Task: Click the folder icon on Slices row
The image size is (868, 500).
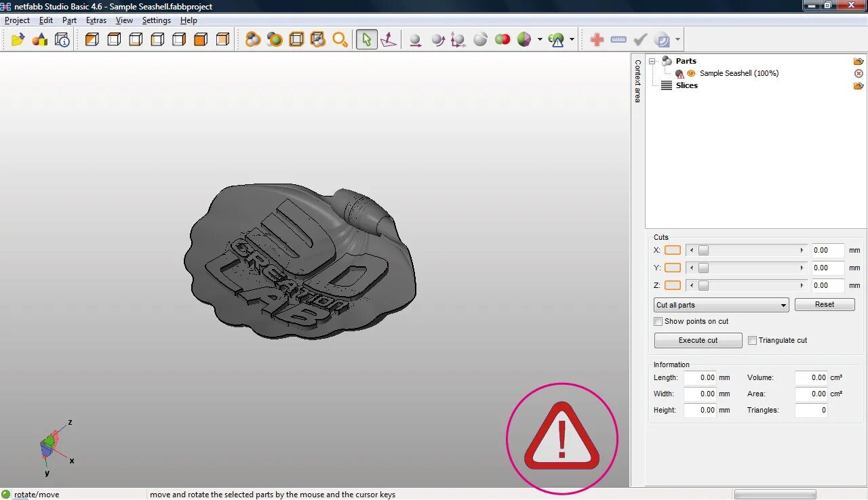Action: pos(859,85)
